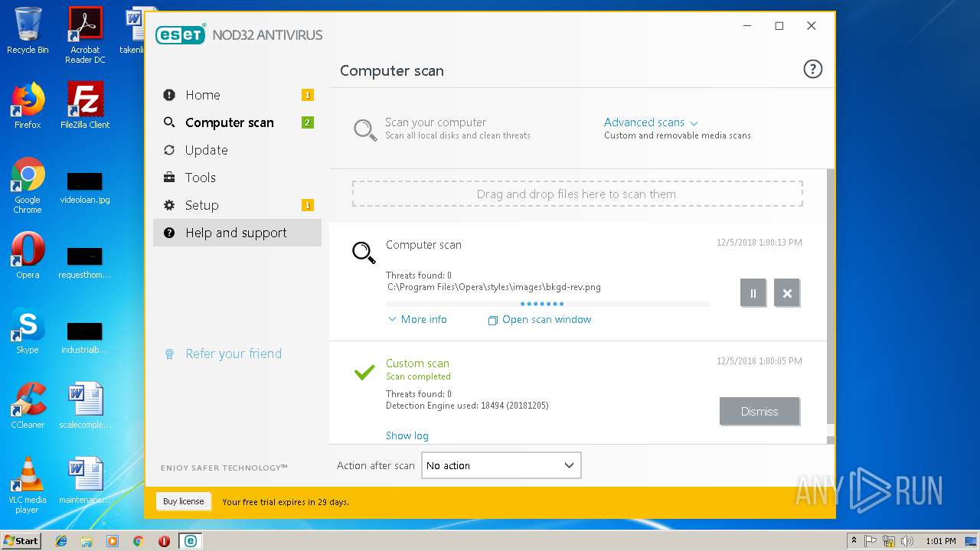Cancel the running Computer scan
Viewport: 980px width, 551px height.
click(786, 293)
